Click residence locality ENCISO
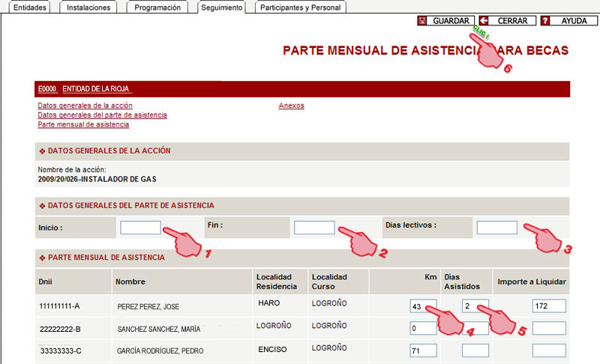600x364 pixels. pos(272,350)
